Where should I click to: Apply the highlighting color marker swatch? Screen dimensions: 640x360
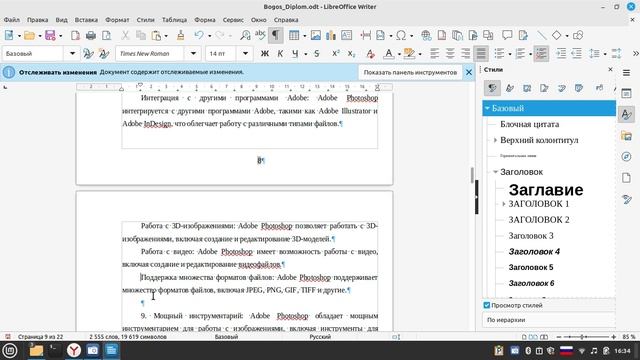[409, 53]
